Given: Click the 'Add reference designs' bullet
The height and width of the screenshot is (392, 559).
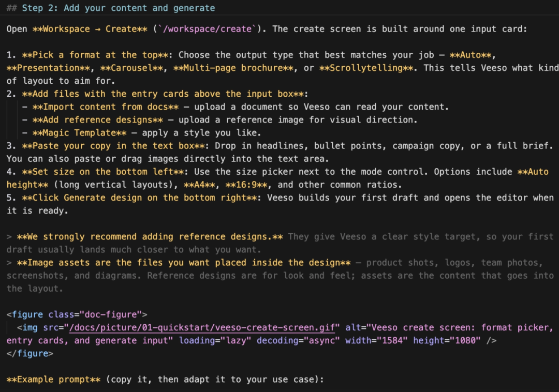Looking at the screenshot, I should point(98,119).
